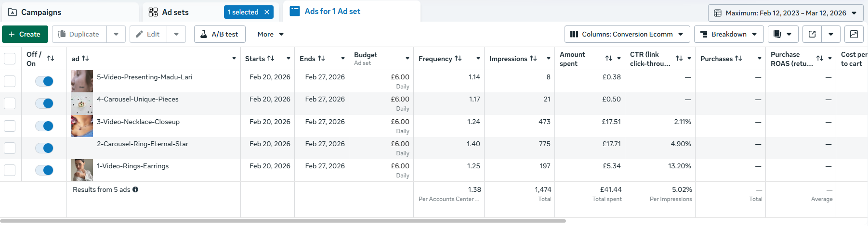
Task: Open the Reports icon dropdown
Action: click(783, 34)
